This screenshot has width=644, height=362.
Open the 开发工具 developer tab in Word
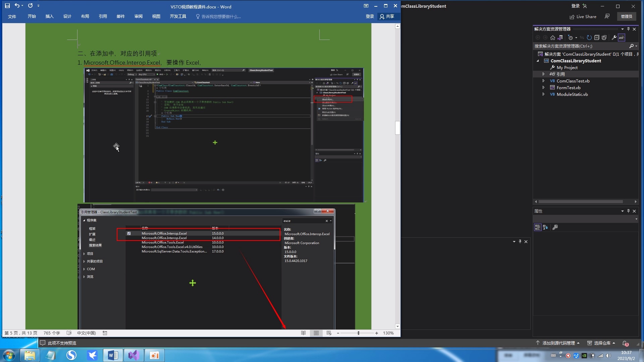178,16
